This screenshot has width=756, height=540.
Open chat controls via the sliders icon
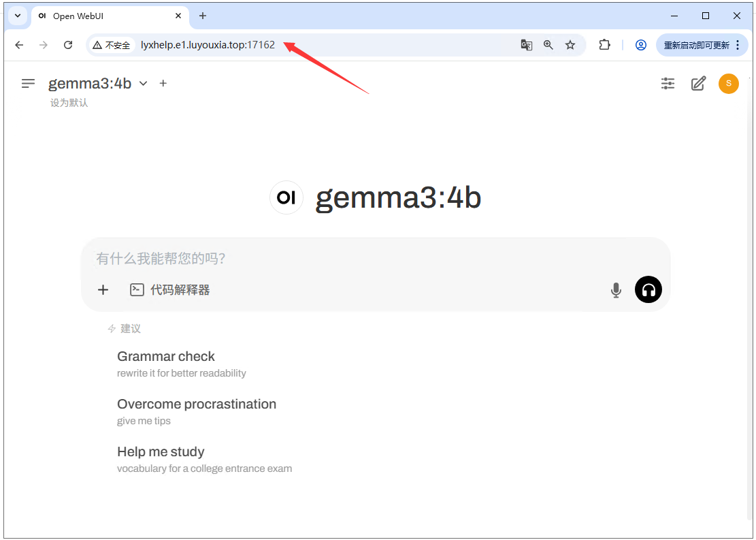[668, 83]
